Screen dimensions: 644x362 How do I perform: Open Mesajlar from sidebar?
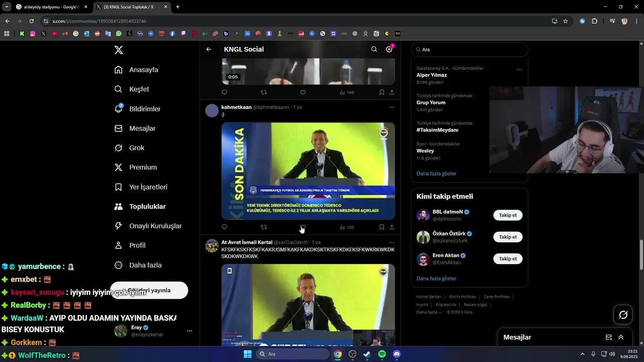[x=135, y=128]
